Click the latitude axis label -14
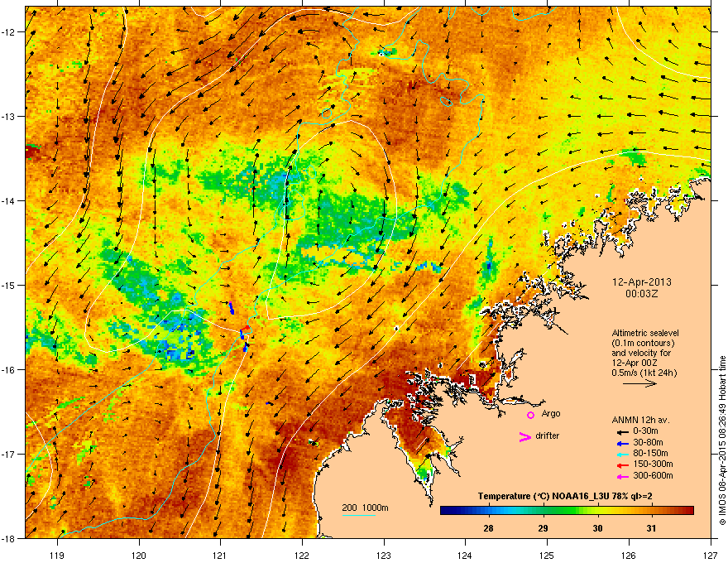Viewport: 728px width, 563px height. click(x=8, y=201)
